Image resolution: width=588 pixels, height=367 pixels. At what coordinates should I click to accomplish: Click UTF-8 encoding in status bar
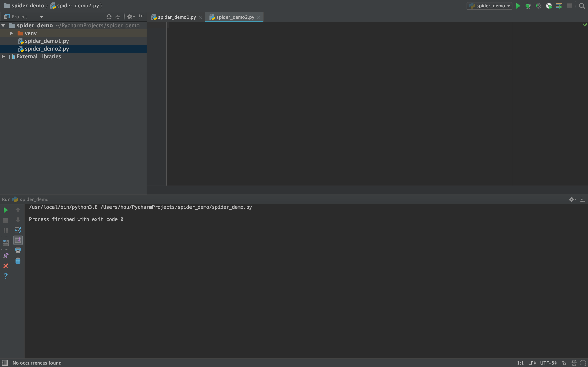point(548,363)
